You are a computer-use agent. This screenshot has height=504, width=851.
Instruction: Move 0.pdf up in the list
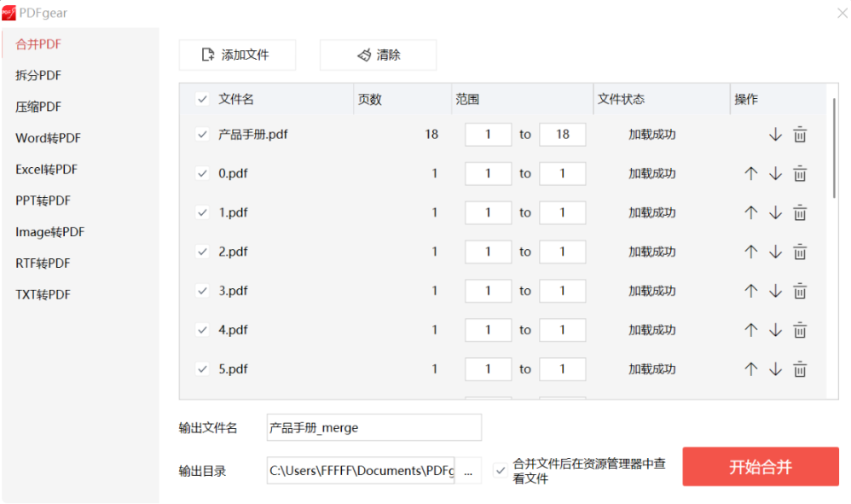[x=750, y=174]
